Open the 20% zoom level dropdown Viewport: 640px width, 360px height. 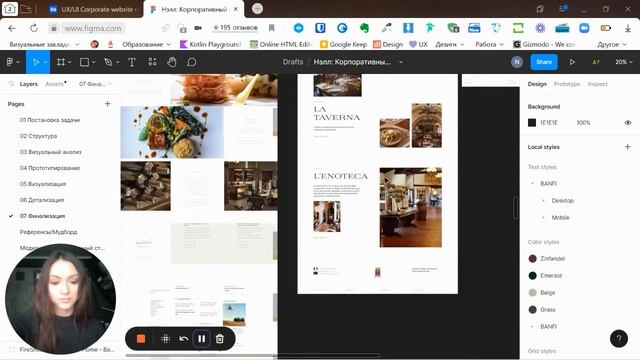click(623, 62)
